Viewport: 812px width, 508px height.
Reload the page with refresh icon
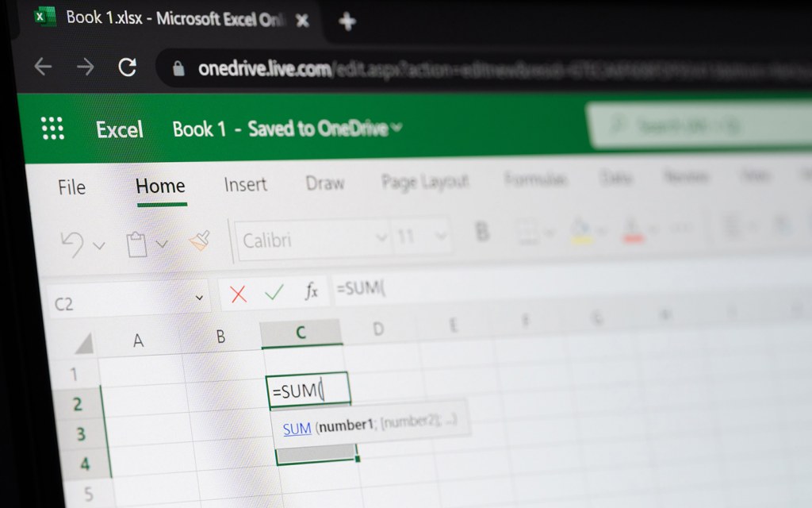pos(128,67)
